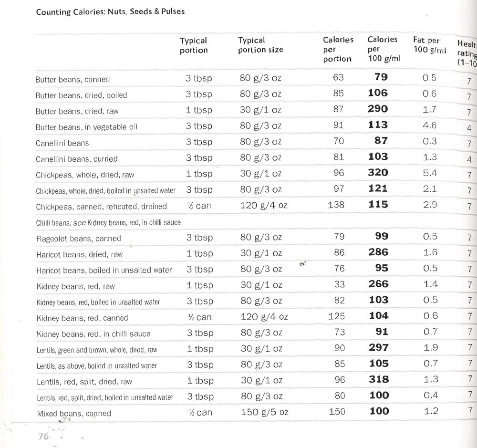
Task: Select the 'Butter beans, canned' row label
Action: [x=73, y=80]
